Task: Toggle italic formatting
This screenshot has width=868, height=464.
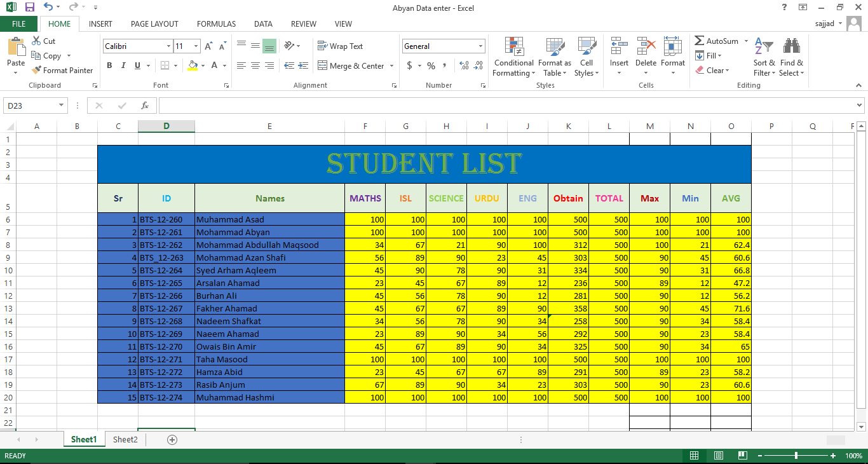Action: point(122,65)
